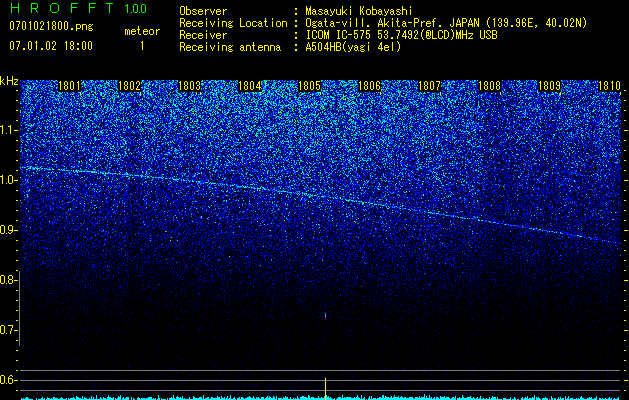The width and height of the screenshot is (629, 400).
Task: Click the 1809 time marker label
Action: point(550,86)
